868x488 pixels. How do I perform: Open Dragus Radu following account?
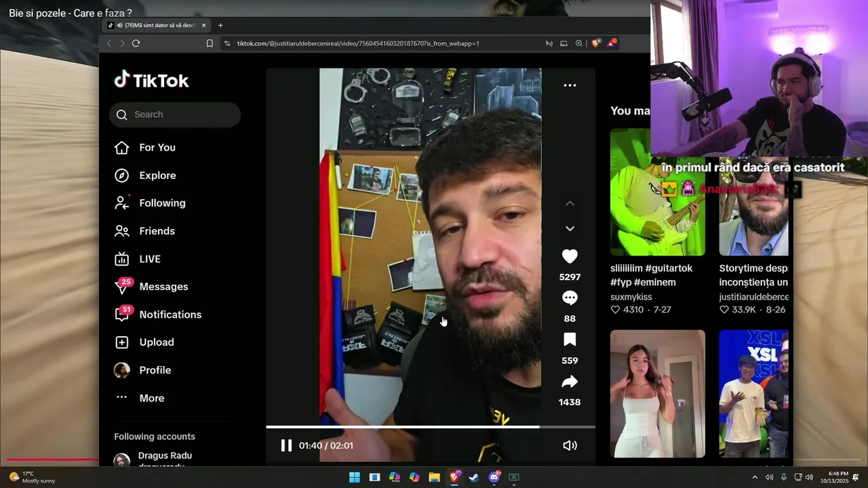[x=165, y=459]
